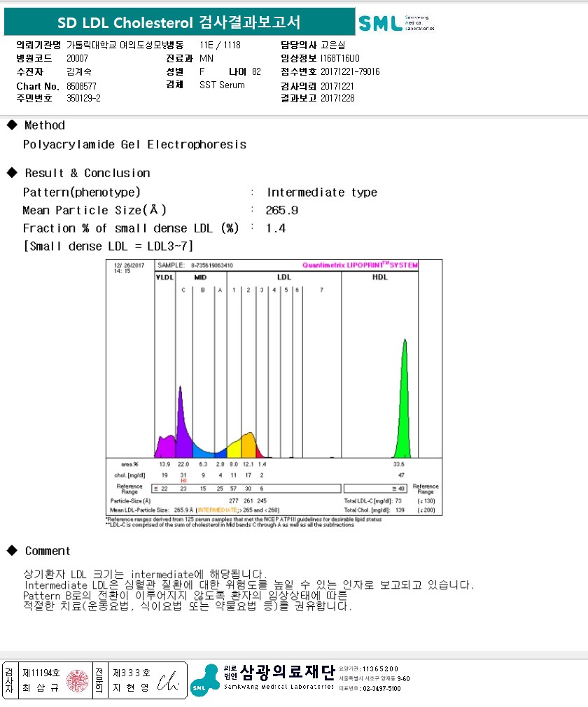588x707 pixels.
Task: Select 'Polyacrylamide Gel Electrophoresis' text
Action: coord(134,145)
